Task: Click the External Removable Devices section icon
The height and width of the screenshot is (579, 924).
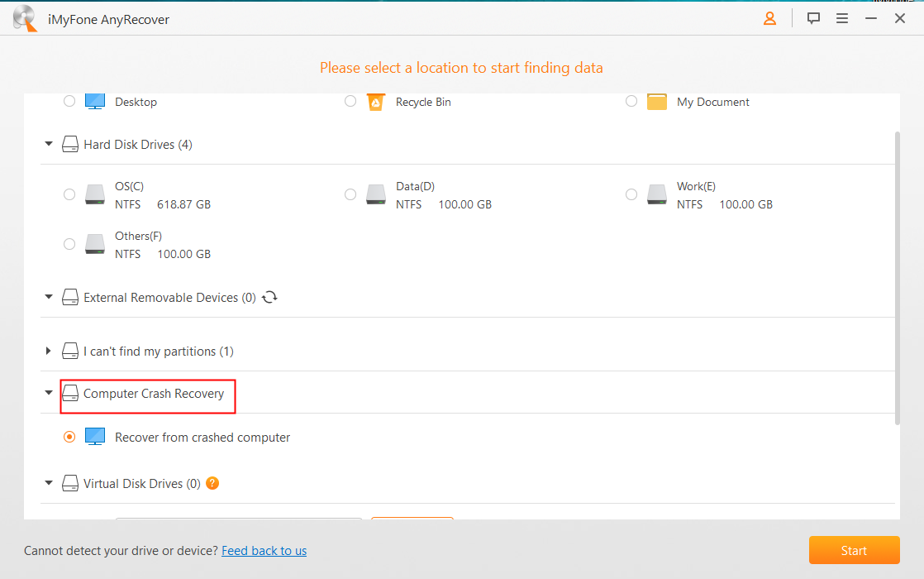Action: pos(70,297)
